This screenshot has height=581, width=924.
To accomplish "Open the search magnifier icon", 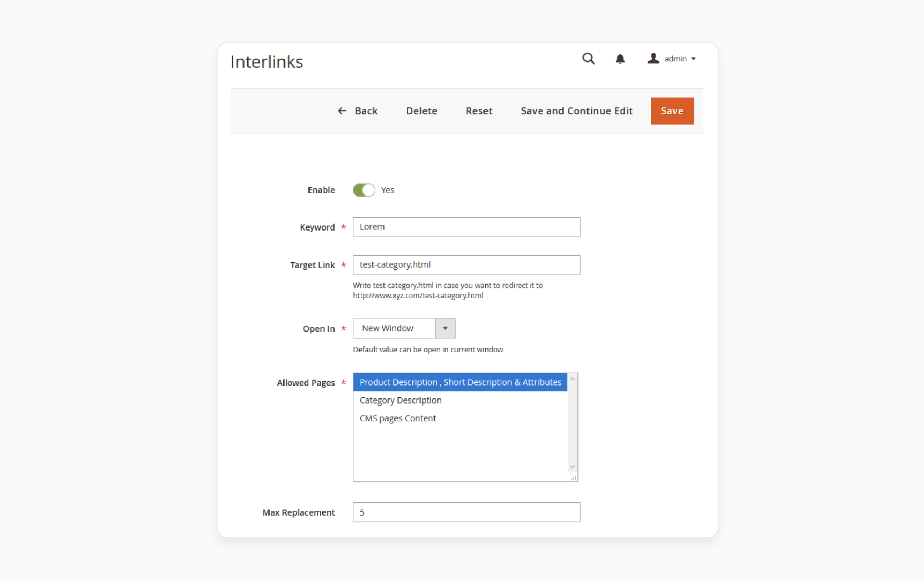I will pyautogui.click(x=588, y=59).
